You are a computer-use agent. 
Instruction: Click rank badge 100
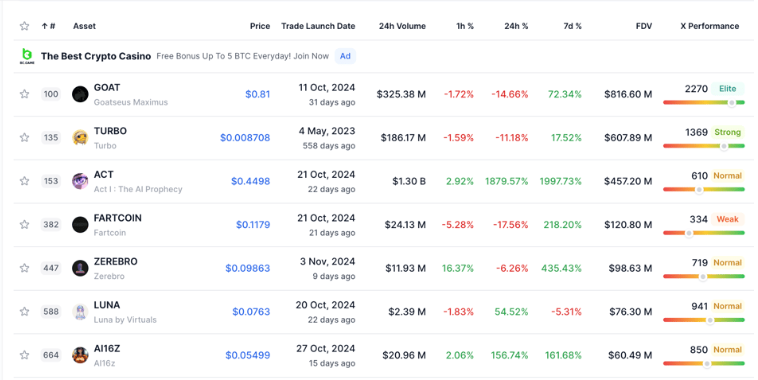tap(51, 94)
